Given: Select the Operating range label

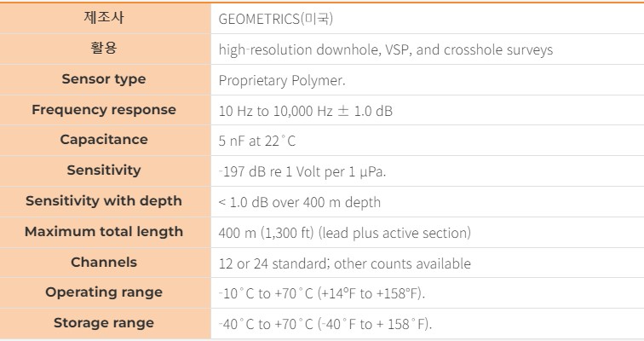Looking at the screenshot, I should click(104, 292).
